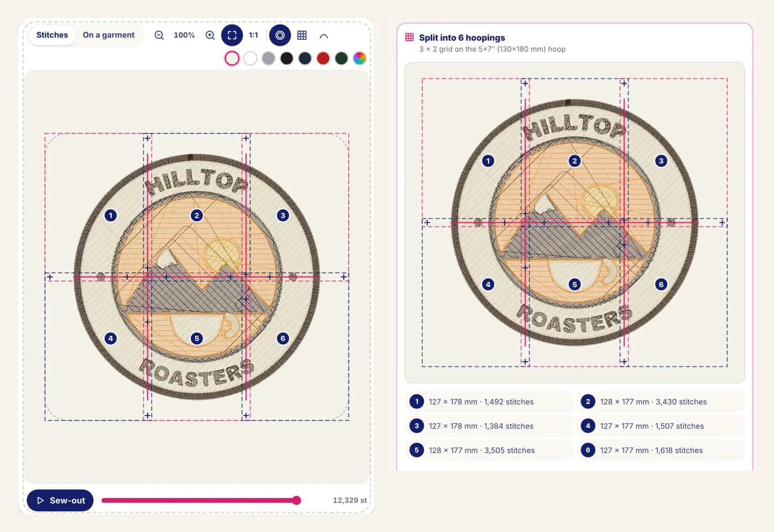Click hooping marker 3 in the Stitches preview
This screenshot has width=774, height=532.
point(283,215)
